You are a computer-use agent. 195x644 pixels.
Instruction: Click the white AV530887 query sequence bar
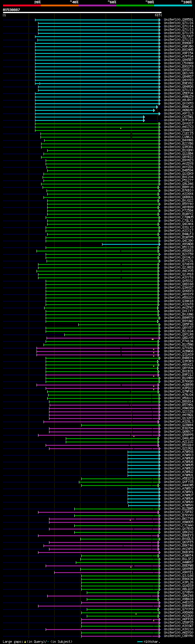point(82,12)
